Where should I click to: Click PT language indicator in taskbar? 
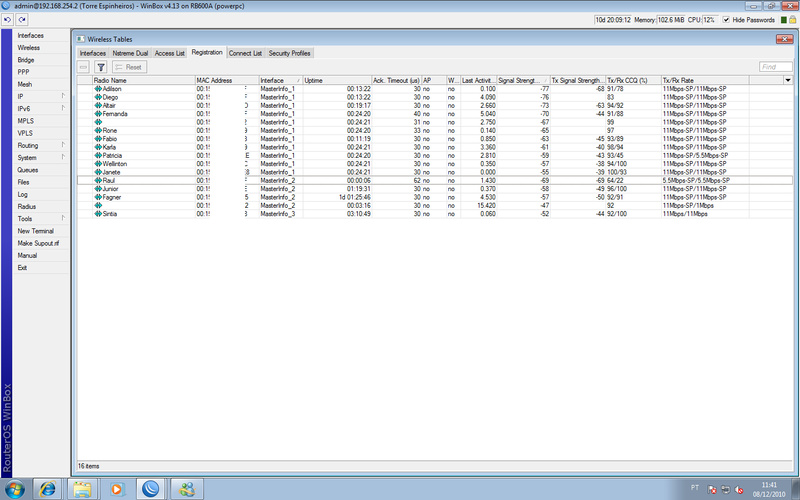695,488
